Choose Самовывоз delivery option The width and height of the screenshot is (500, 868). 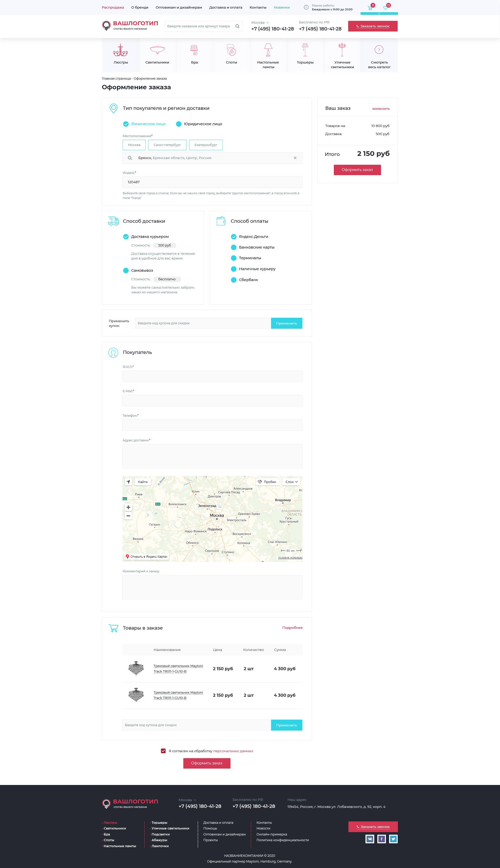point(126,270)
